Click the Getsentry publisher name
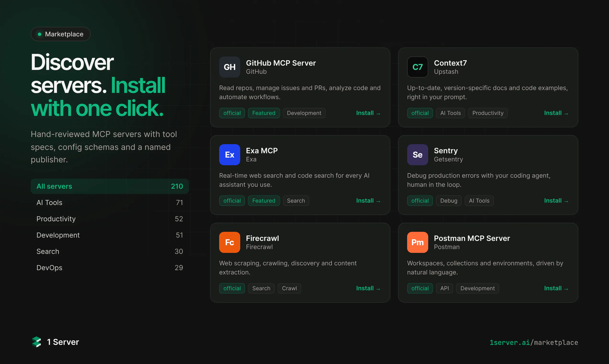The image size is (609, 364). point(448,159)
